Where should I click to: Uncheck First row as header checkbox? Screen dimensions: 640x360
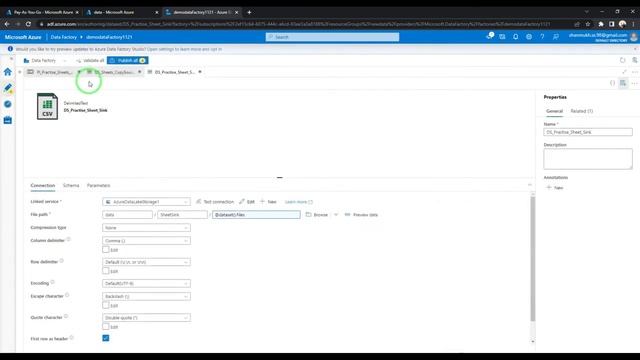tap(106, 338)
